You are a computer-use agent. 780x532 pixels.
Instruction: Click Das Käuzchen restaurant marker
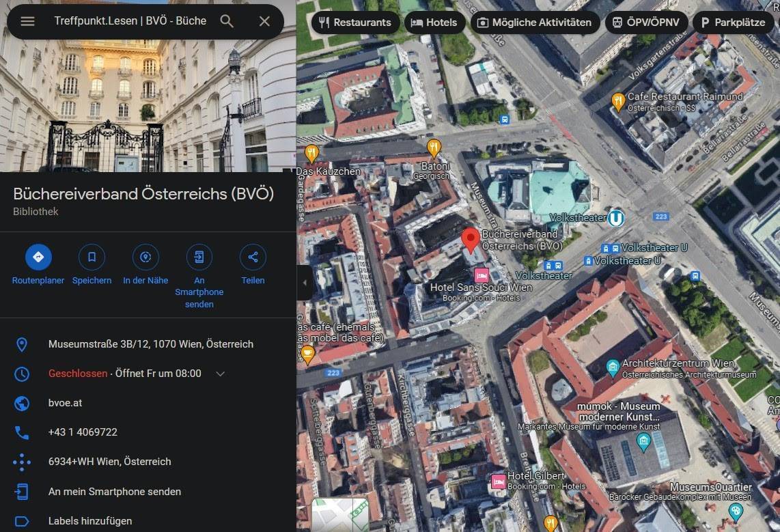(x=311, y=153)
